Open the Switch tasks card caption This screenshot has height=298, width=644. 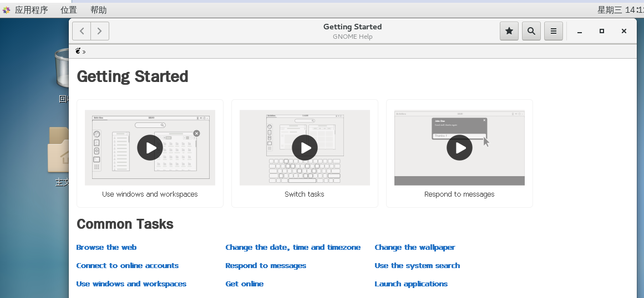pyautogui.click(x=305, y=194)
